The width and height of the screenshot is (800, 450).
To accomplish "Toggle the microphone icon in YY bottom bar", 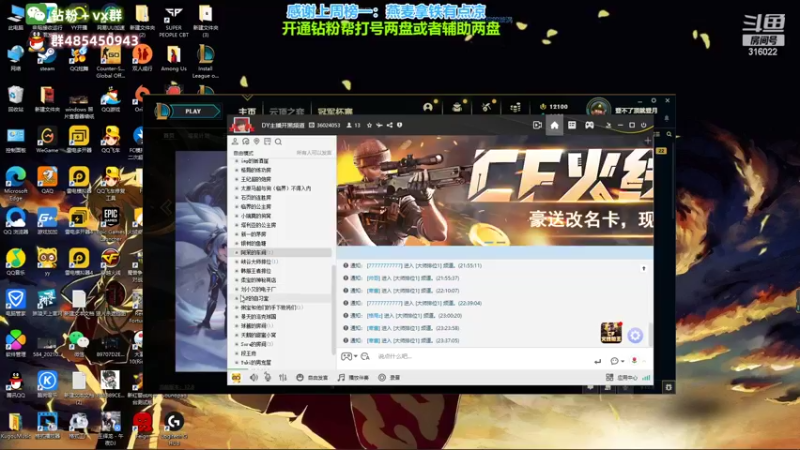I will tap(268, 378).
